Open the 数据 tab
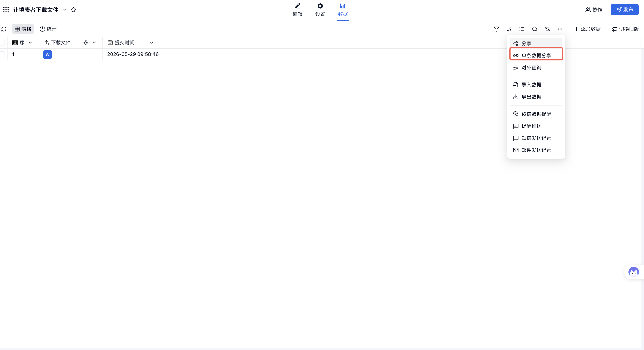 coord(343,10)
